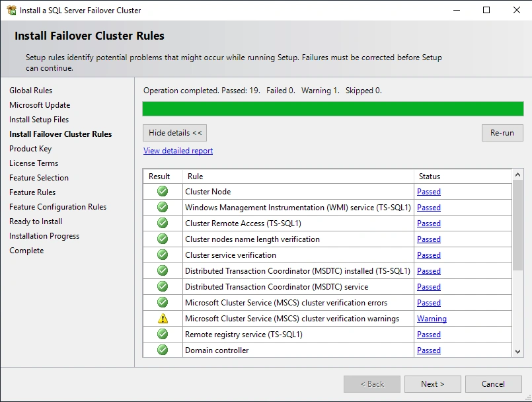Click the Re-run button
The image size is (532, 402).
click(x=502, y=133)
